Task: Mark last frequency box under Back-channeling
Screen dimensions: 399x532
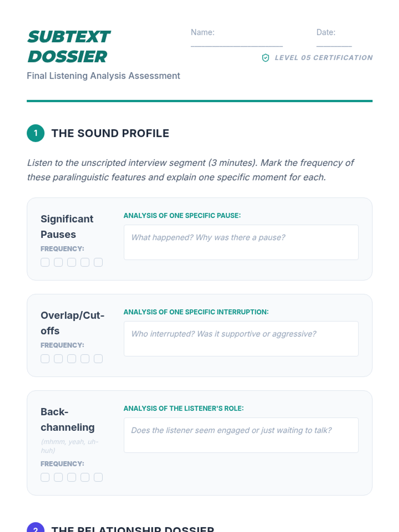Action: coord(98,477)
